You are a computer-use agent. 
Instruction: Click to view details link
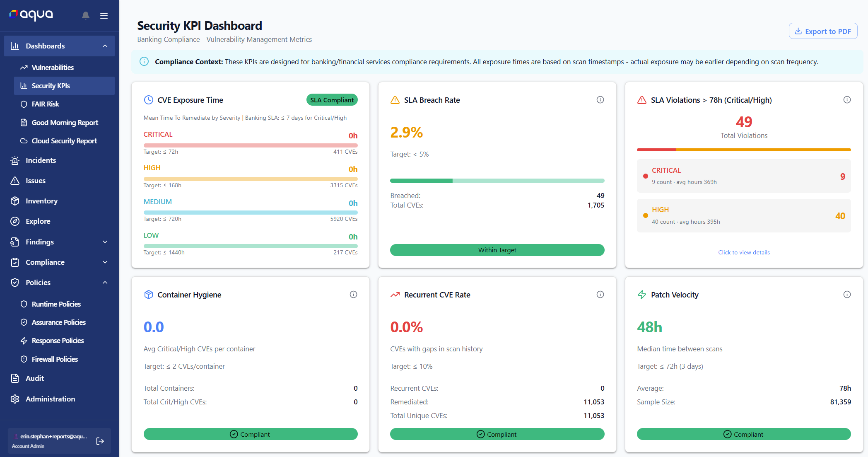(x=744, y=252)
